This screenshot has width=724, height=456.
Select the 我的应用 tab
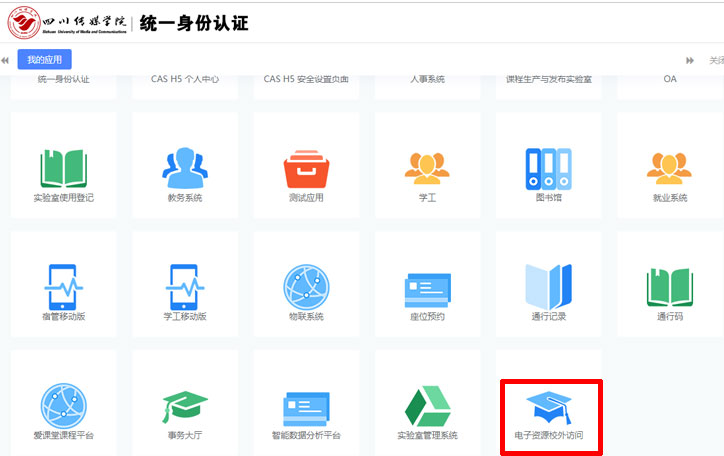(x=44, y=60)
